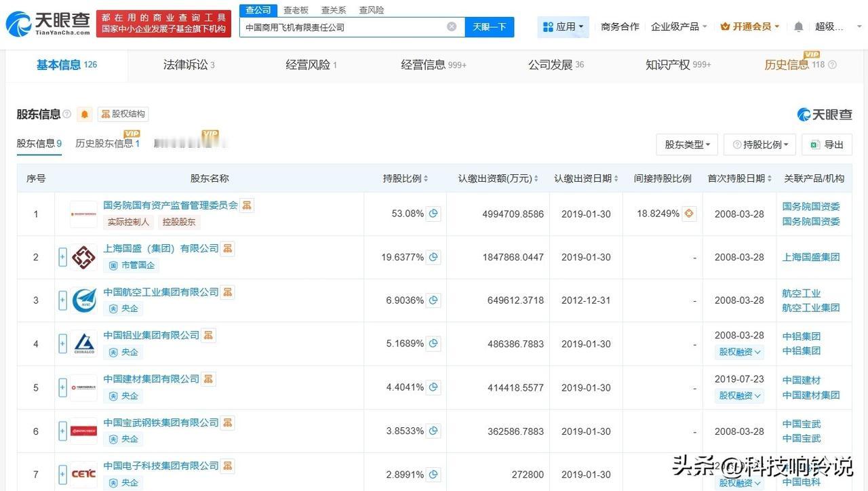Select 查老板 search mode

296,10
